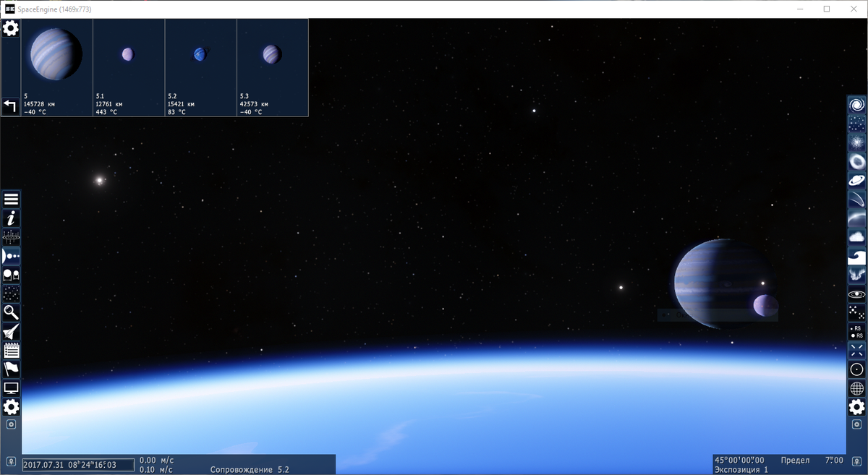Toggle comet tails icon
Screen dimensions: 868x475
click(x=857, y=199)
